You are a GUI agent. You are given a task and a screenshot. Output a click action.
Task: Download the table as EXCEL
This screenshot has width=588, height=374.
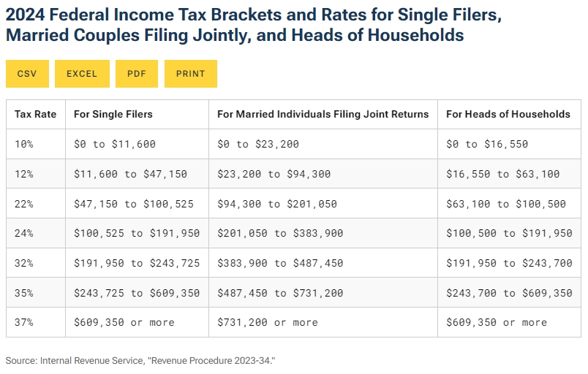[x=81, y=74]
